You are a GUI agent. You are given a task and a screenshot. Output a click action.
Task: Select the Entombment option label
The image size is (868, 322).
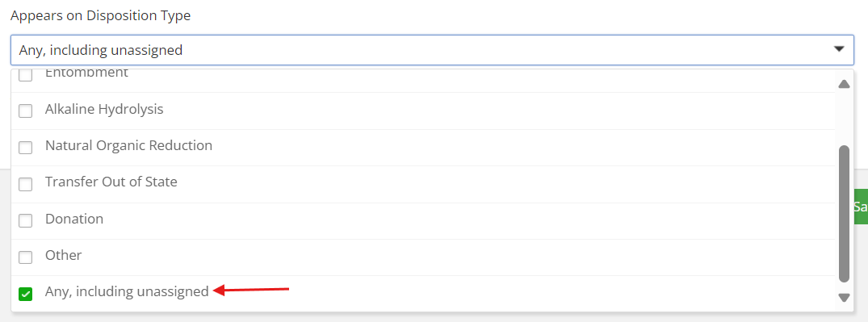pos(86,73)
